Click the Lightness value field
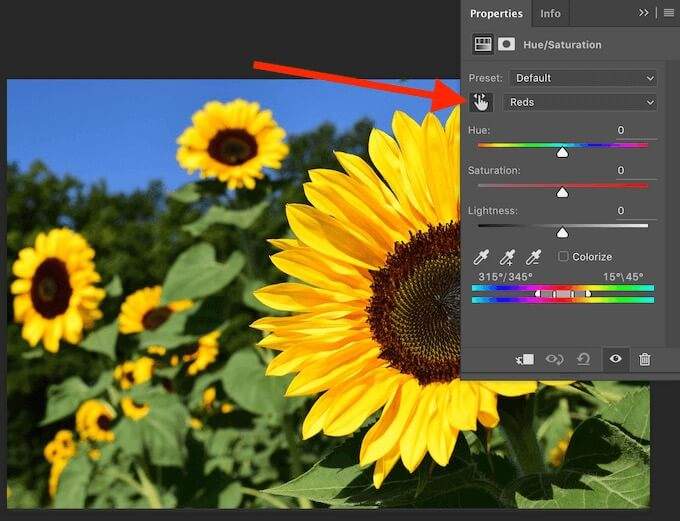Image resolution: width=680 pixels, height=521 pixels. [x=636, y=211]
